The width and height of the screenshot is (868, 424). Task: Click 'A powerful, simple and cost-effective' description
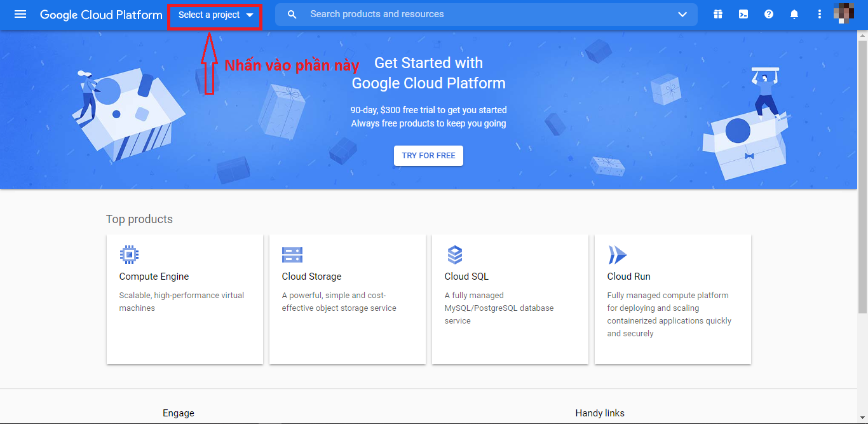pos(339,302)
